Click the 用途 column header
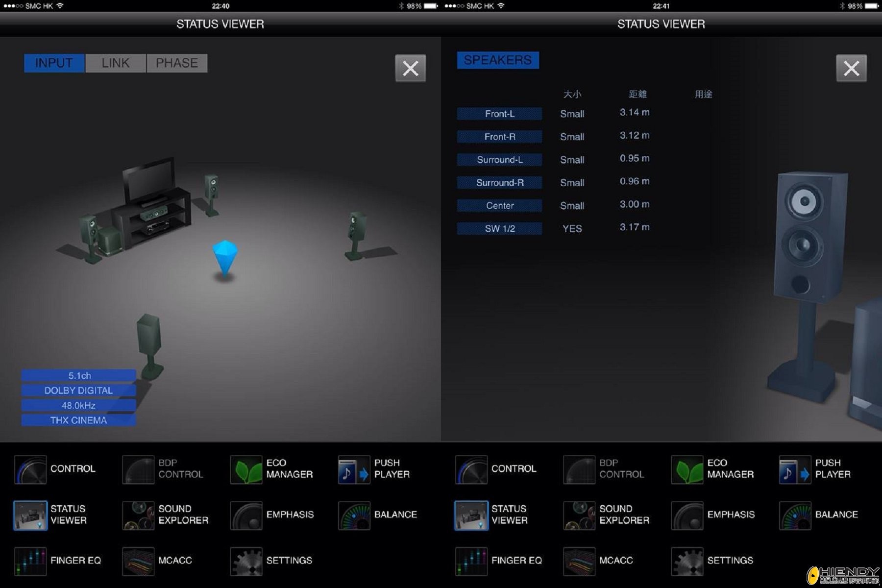The height and width of the screenshot is (588, 882). (703, 94)
